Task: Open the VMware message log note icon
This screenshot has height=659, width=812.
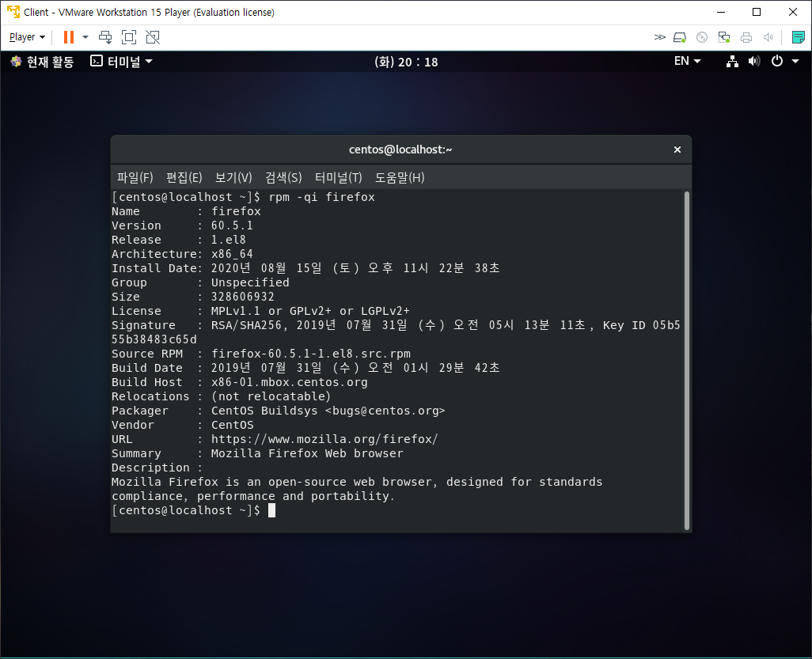Action: click(798, 37)
